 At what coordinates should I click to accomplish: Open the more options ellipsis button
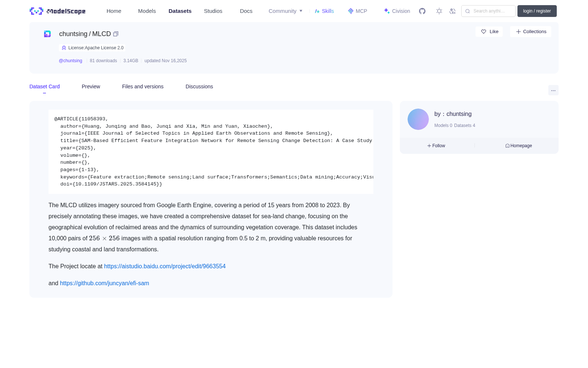553,90
